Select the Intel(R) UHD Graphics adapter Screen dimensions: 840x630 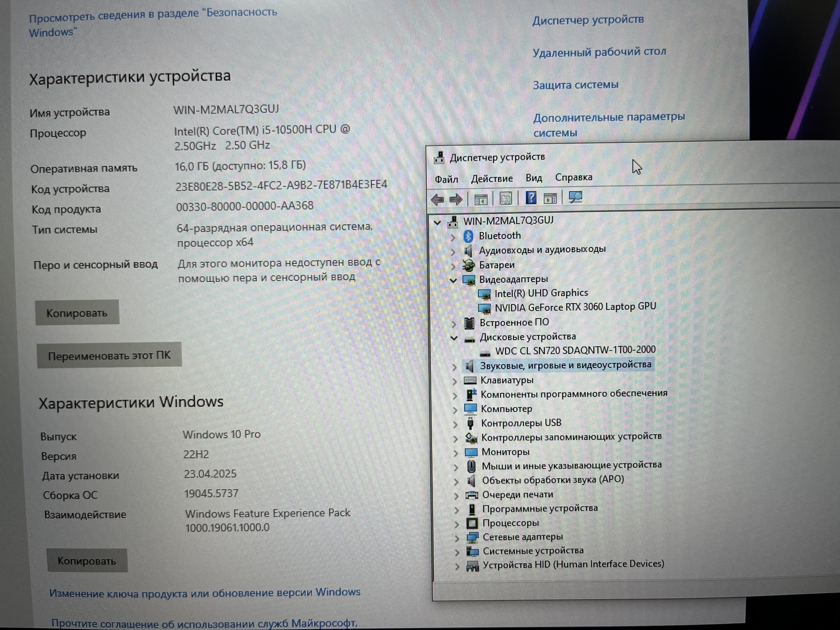(541, 293)
